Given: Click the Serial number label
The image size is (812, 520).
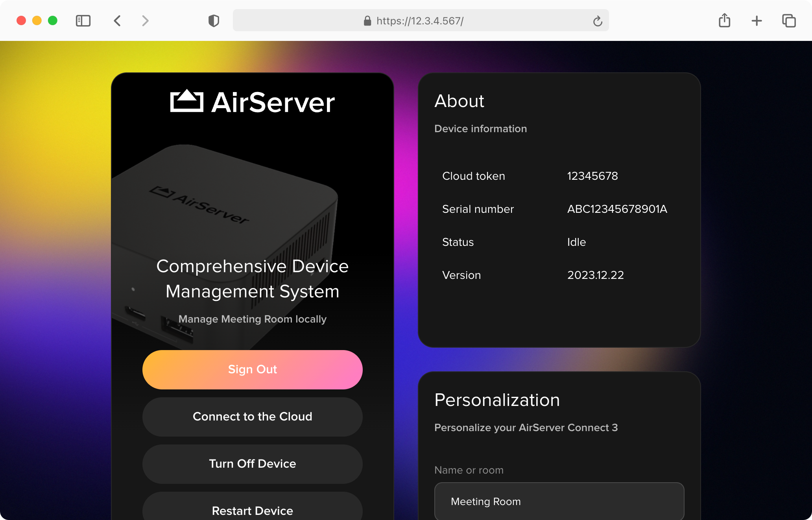Looking at the screenshot, I should (478, 209).
